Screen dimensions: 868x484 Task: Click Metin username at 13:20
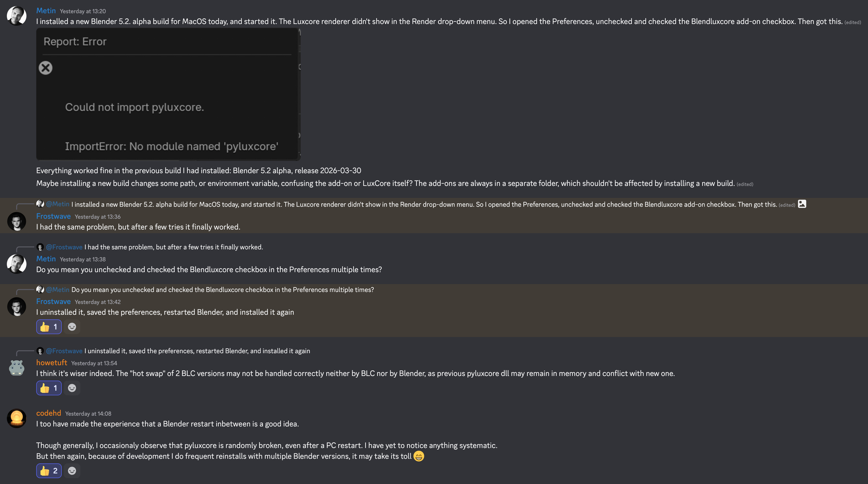[x=46, y=11]
